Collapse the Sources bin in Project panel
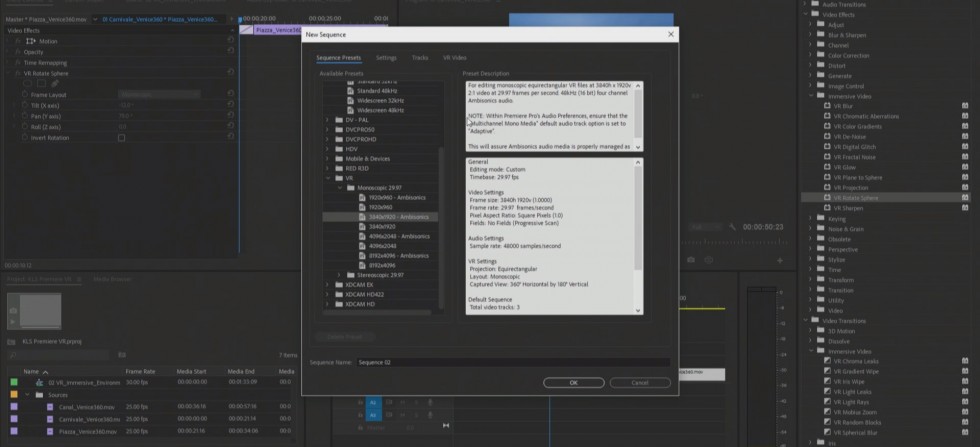This screenshot has width=980, height=447. click(x=28, y=394)
